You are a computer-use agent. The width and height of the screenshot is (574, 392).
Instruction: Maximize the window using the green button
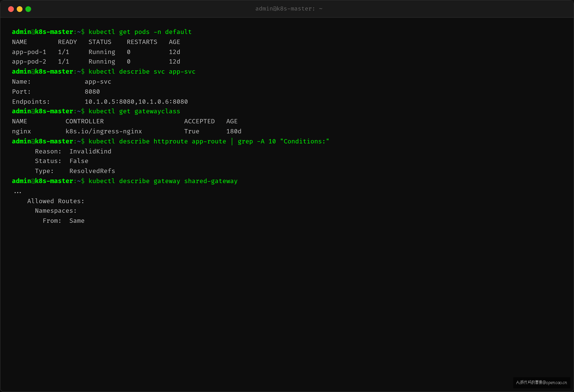pyautogui.click(x=28, y=9)
